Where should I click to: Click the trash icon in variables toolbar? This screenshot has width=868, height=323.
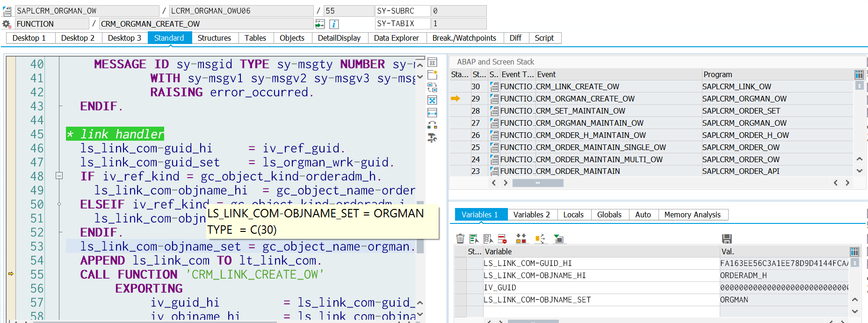460,239
